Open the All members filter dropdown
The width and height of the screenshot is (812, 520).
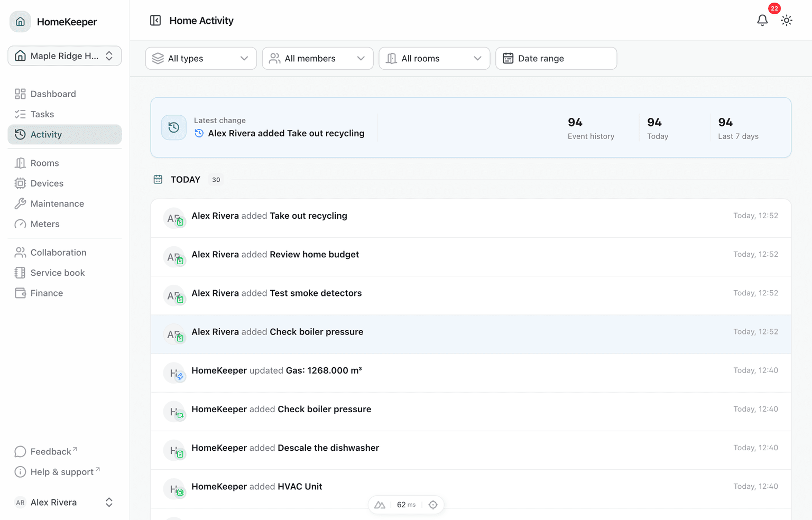(x=318, y=58)
